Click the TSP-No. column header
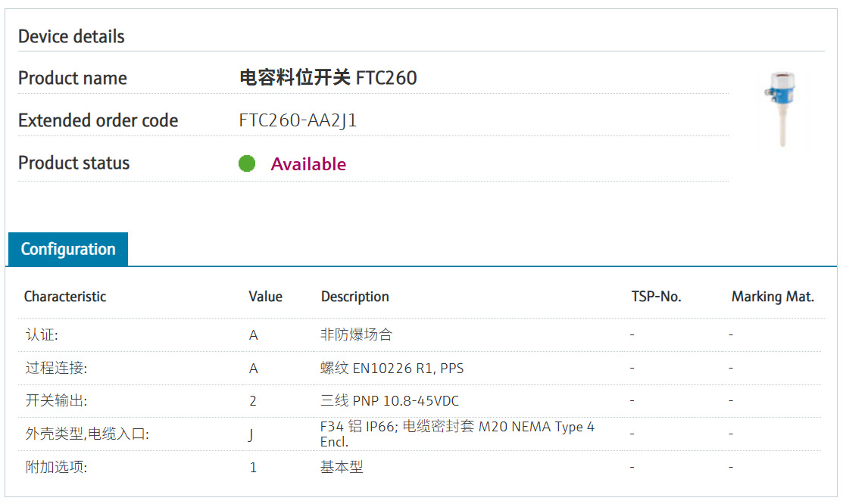Screen dimensions: 843x504 pos(656,297)
